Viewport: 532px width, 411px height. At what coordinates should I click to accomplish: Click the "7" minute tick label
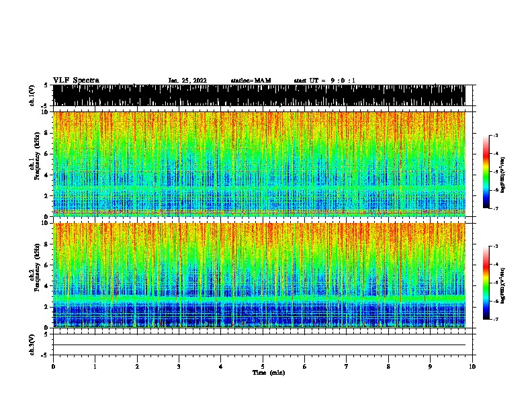(x=347, y=367)
